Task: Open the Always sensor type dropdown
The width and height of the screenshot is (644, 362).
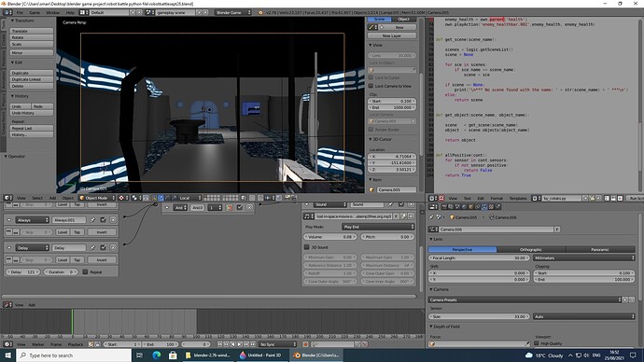Action: click(32, 220)
